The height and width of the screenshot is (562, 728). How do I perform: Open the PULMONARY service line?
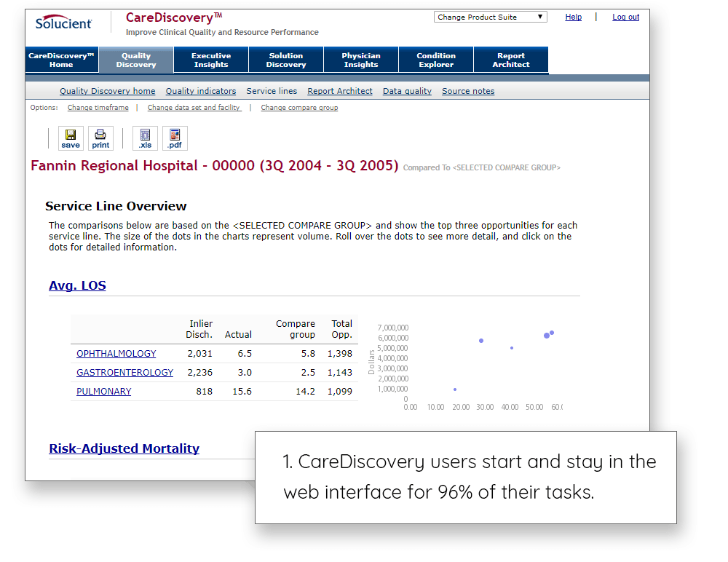104,392
